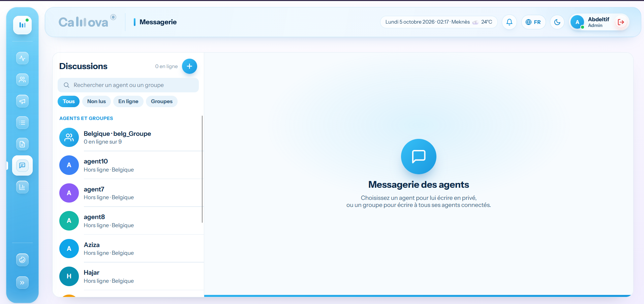Image resolution: width=644 pixels, height=304 pixels.
Task: Start new discussion with plus button
Action: [189, 66]
